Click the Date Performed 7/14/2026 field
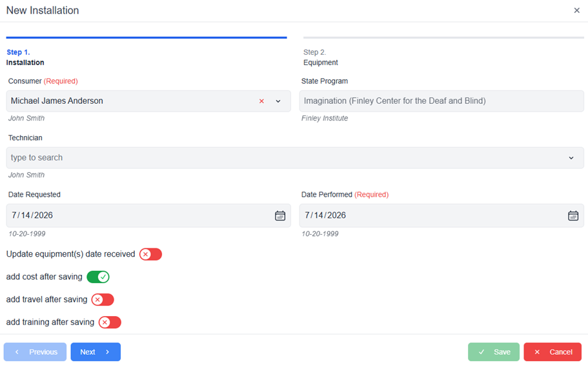This screenshot has height=367, width=588. pos(441,215)
